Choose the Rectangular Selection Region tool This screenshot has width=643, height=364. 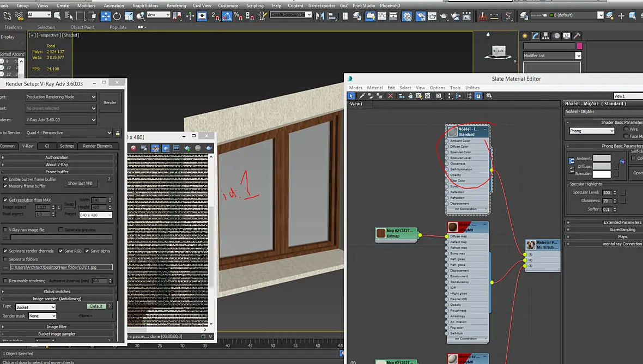coord(81,16)
